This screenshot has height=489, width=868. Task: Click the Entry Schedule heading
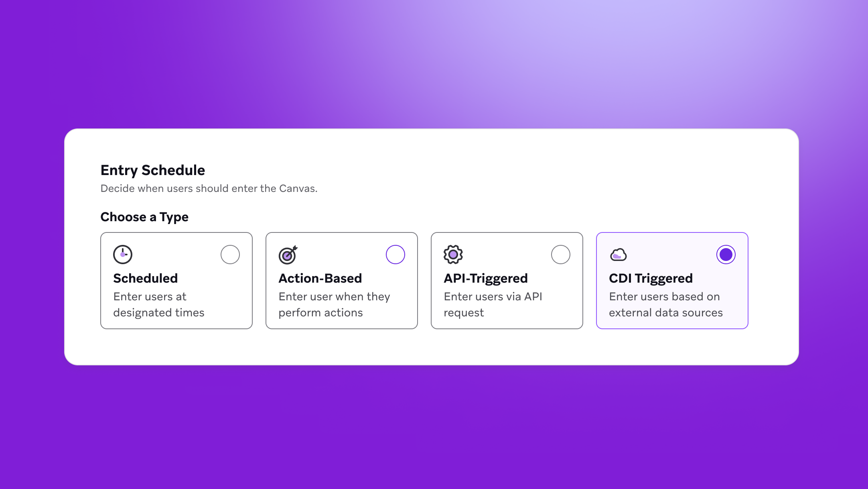153,170
